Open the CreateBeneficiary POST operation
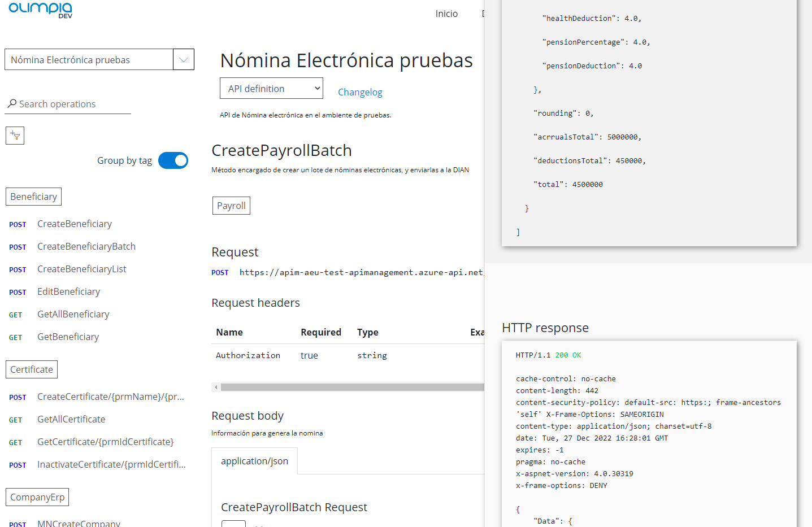Viewport: 812px width, 527px height. coord(75,224)
